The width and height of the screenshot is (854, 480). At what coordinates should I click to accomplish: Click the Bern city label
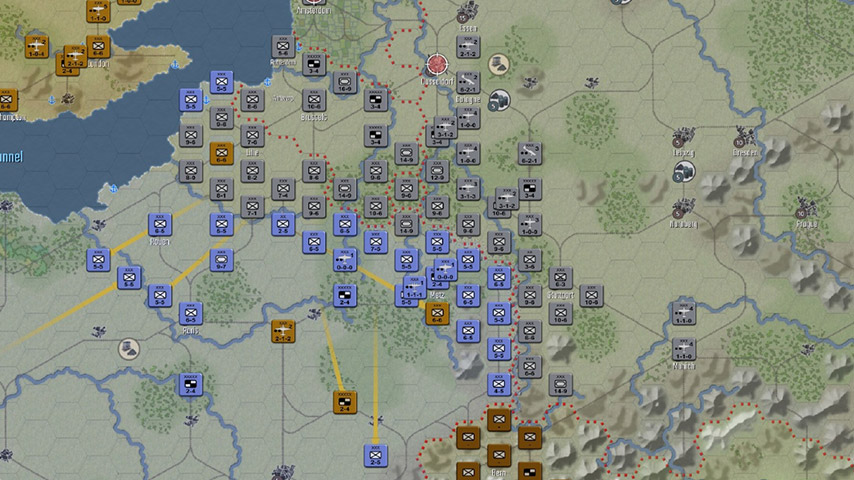(x=498, y=473)
